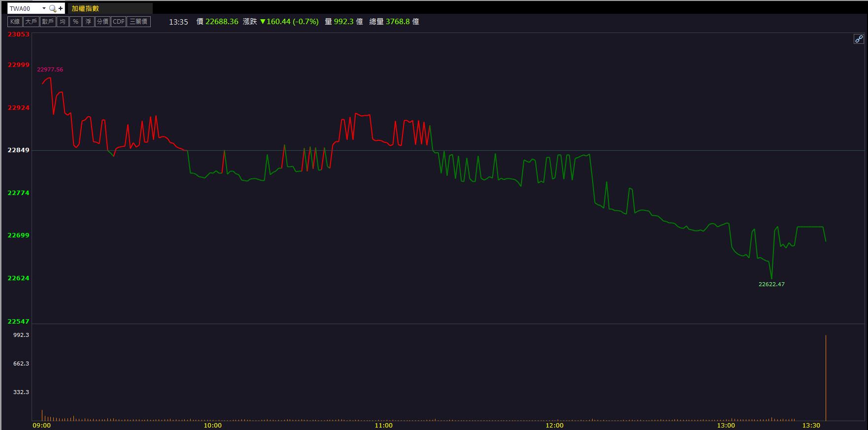Click the CDP button
Image resolution: width=868 pixels, height=430 pixels.
point(119,22)
